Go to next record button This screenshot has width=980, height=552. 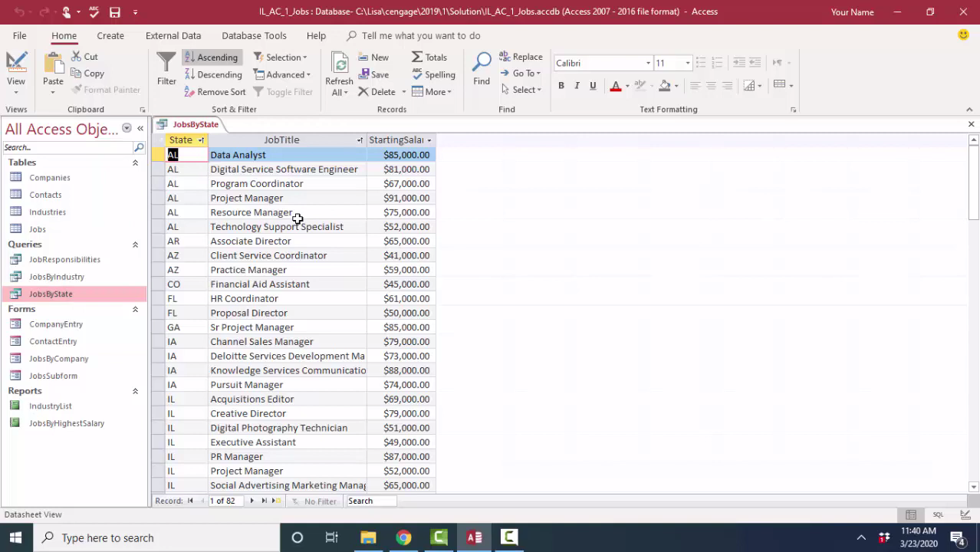[252, 501]
